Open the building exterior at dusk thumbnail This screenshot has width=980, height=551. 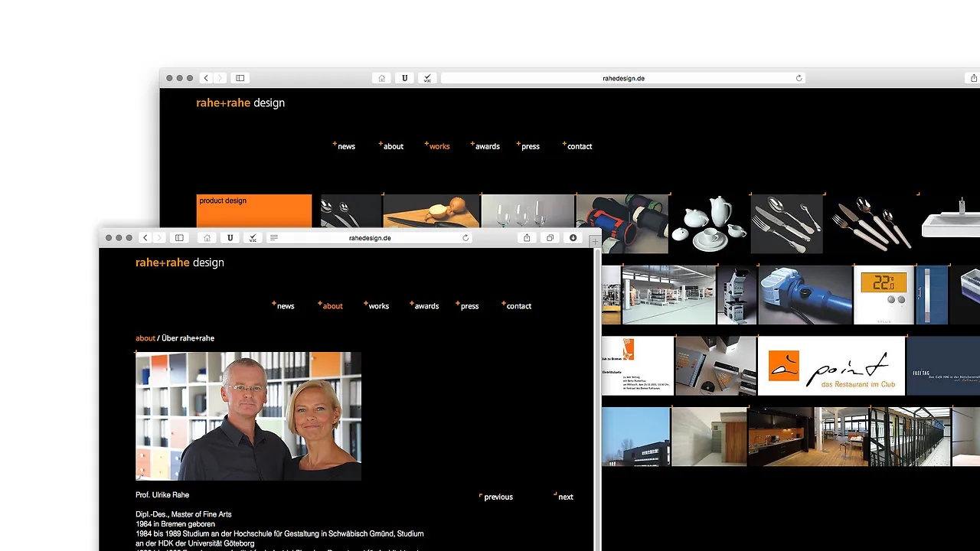click(635, 436)
